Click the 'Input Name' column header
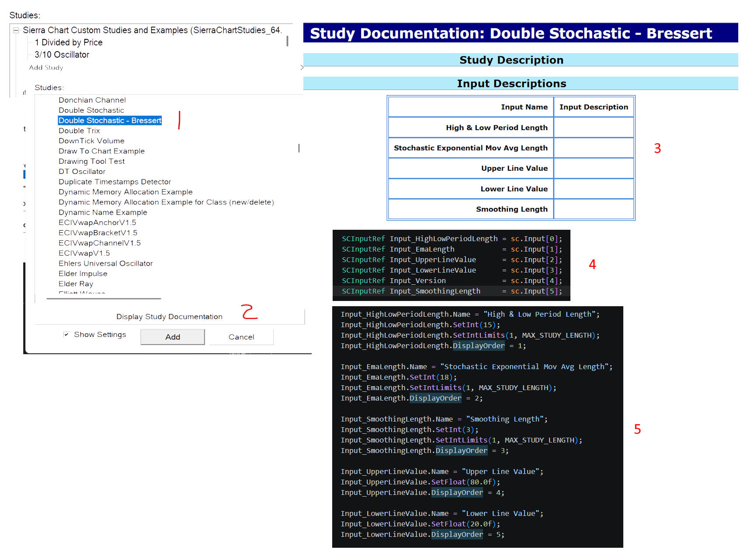The height and width of the screenshot is (560, 754). tap(471, 107)
